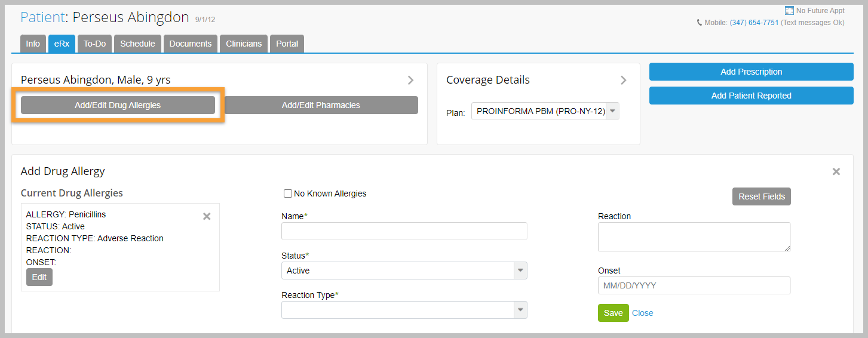Save the drug allergy entry
The height and width of the screenshot is (338, 868).
click(x=613, y=313)
